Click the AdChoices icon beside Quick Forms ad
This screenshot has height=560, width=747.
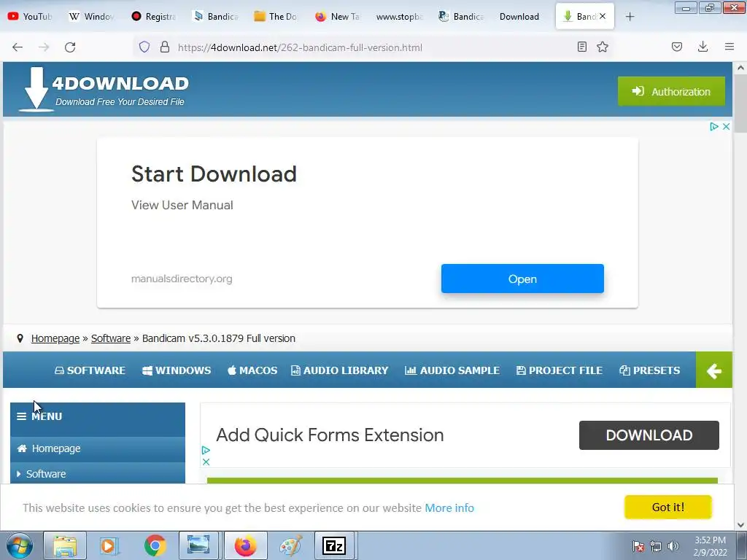pyautogui.click(x=206, y=450)
